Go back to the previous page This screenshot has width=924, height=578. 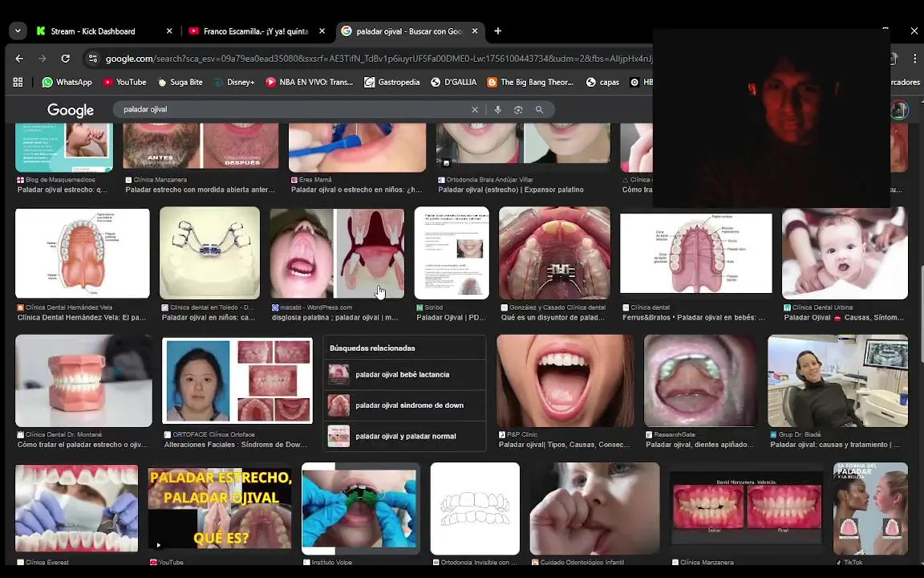[19, 59]
